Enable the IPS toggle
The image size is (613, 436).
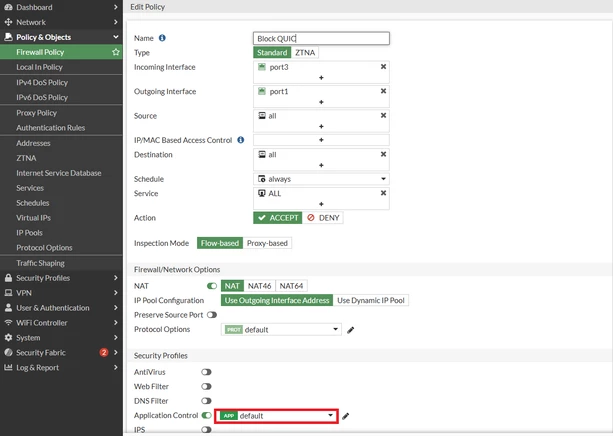[206, 430]
